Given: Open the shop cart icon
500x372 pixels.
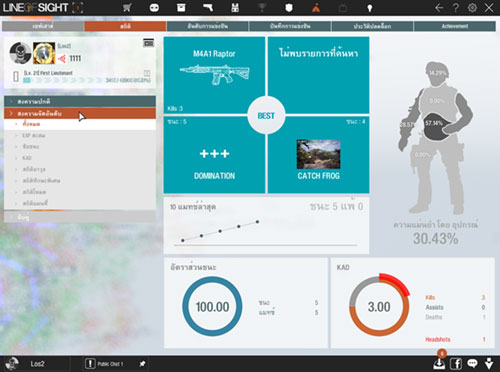Looking at the screenshot, I should [x=127, y=7].
